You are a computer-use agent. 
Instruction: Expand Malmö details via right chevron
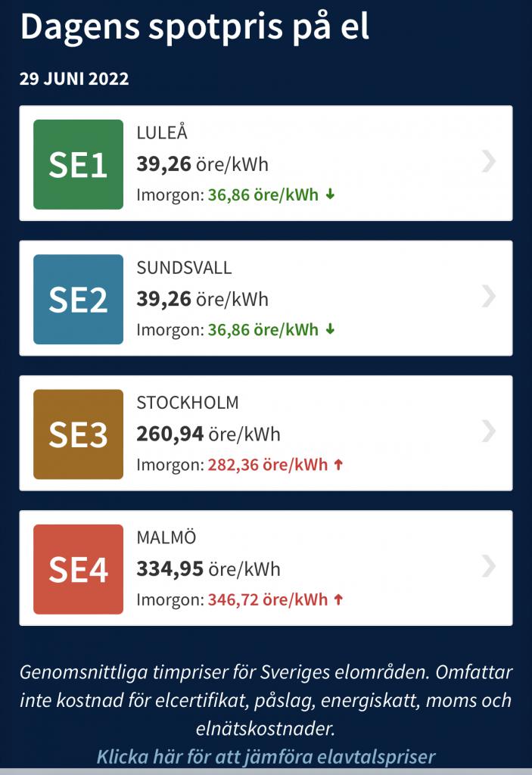click(x=489, y=566)
